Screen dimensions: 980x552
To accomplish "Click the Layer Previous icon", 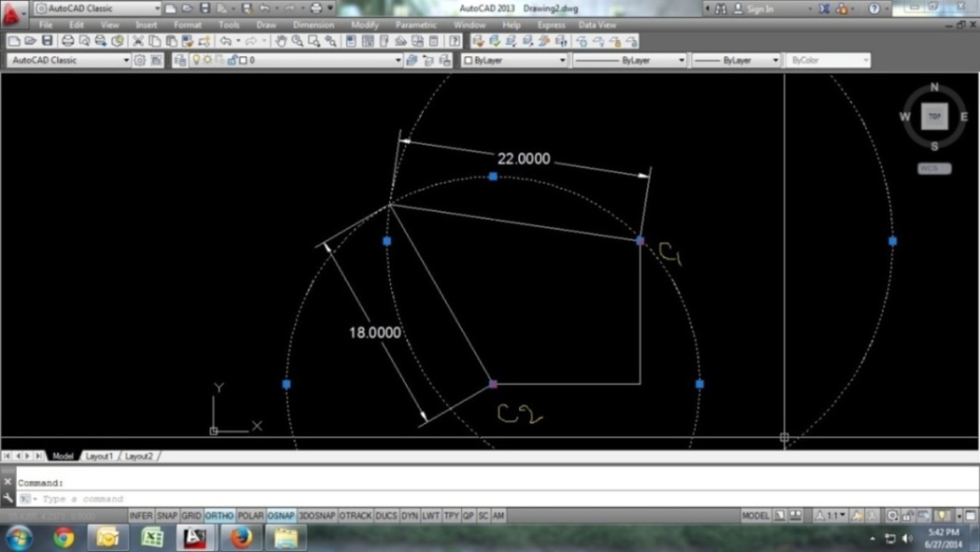I will 428,60.
